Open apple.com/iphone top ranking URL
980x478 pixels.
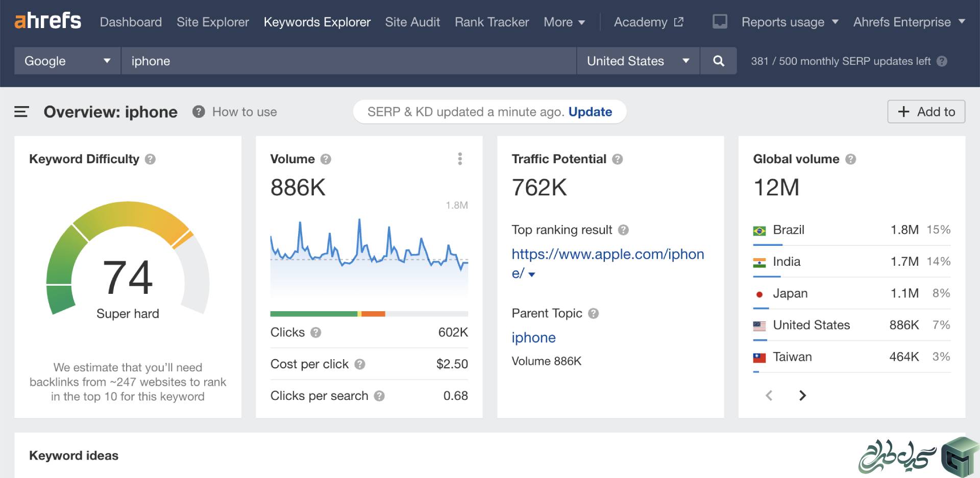(x=607, y=263)
